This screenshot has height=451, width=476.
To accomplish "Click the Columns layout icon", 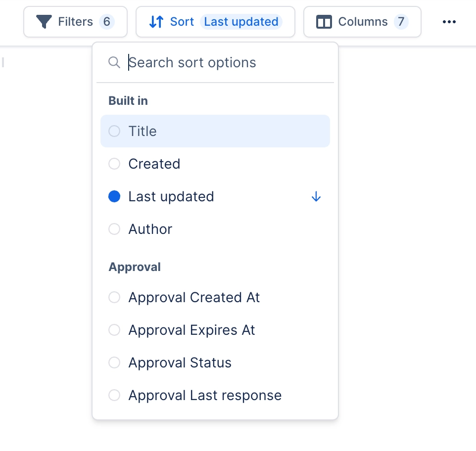I will (324, 22).
